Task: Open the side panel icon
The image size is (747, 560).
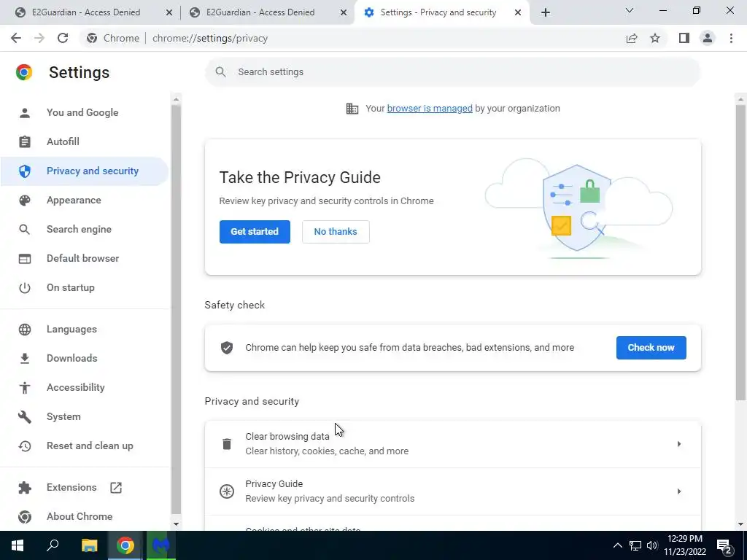Action: coord(684,38)
